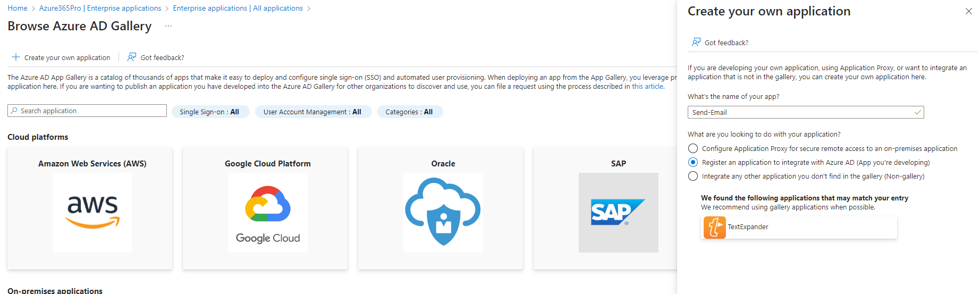Click the Got feedback icon in the gallery toolbar
980x294 pixels.
[x=132, y=57]
